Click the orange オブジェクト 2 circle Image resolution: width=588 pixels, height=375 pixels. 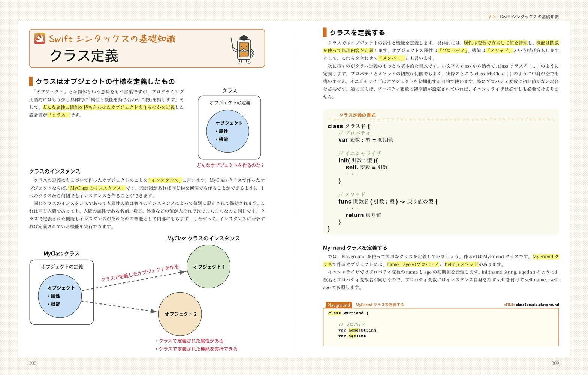click(x=180, y=314)
